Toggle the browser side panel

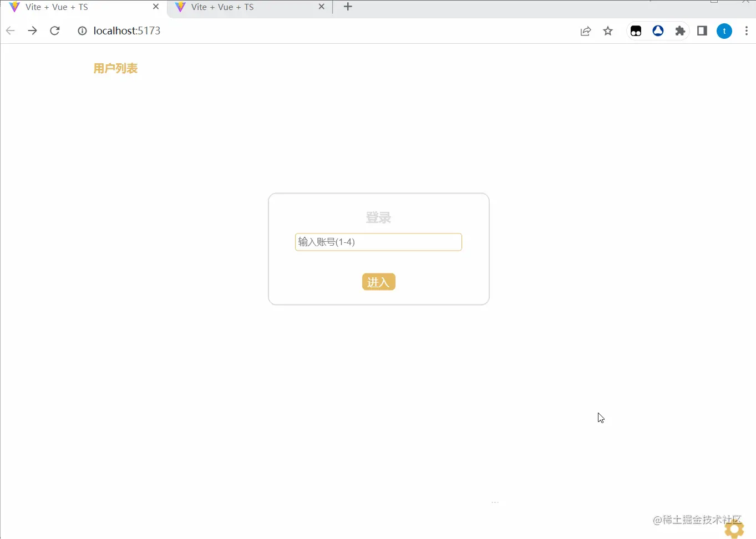click(702, 31)
